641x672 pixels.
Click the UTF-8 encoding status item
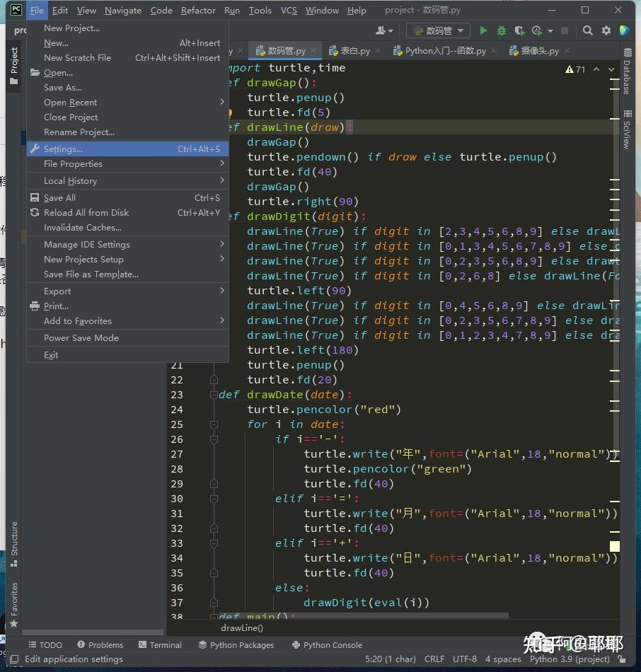(x=465, y=659)
